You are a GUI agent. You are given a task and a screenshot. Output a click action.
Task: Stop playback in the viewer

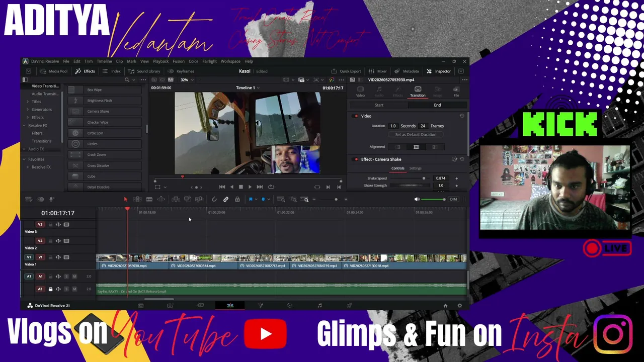[240, 187]
